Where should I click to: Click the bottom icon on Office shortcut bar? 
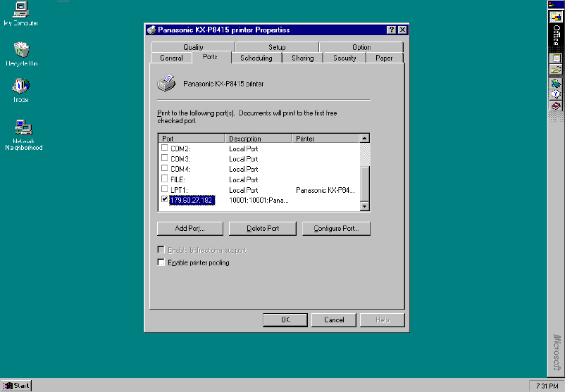pyautogui.click(x=556, y=106)
